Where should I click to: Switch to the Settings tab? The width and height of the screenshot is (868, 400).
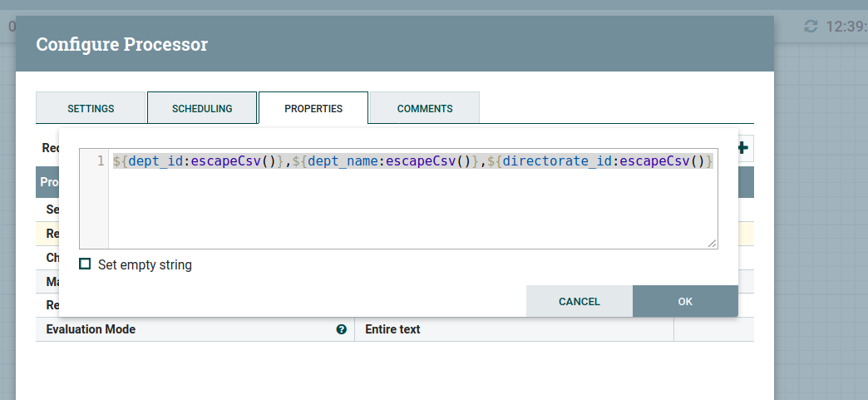[x=91, y=108]
